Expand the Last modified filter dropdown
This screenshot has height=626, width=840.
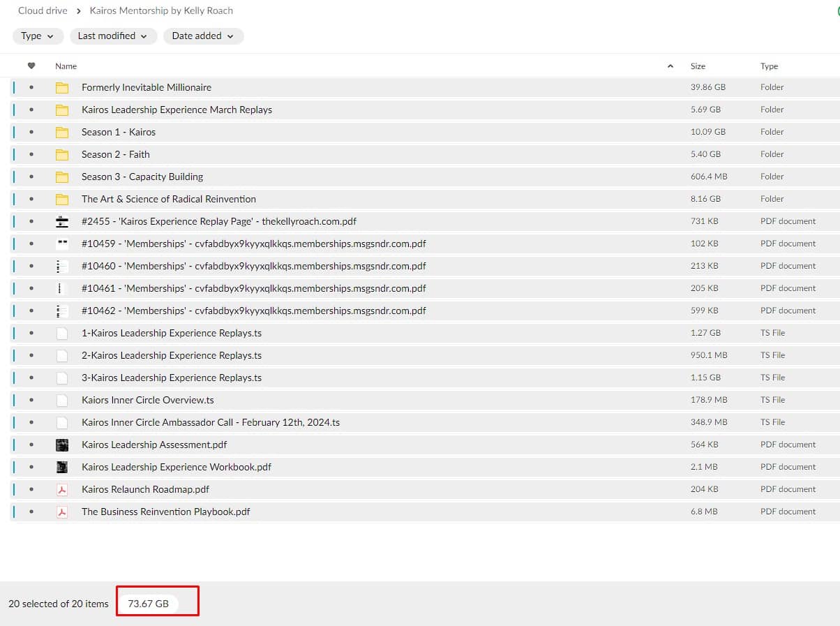pyautogui.click(x=112, y=36)
